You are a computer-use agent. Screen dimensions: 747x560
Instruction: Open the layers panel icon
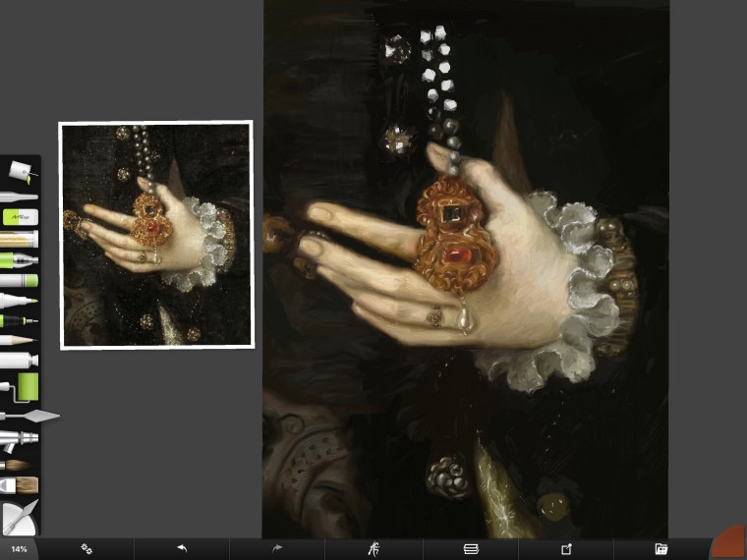pyautogui.click(x=471, y=549)
